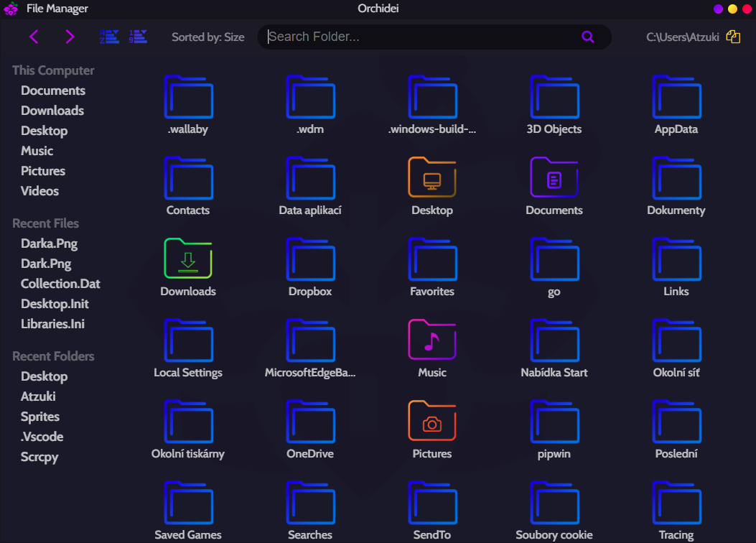
Task: Copy the current path with the copy icon
Action: 733,37
